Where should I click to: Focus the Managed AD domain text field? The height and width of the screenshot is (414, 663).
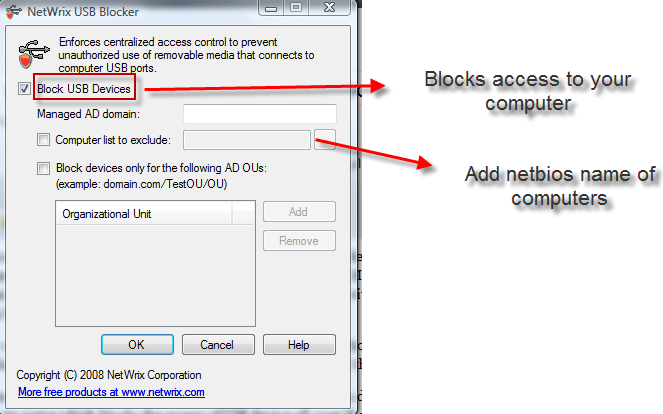click(x=260, y=114)
